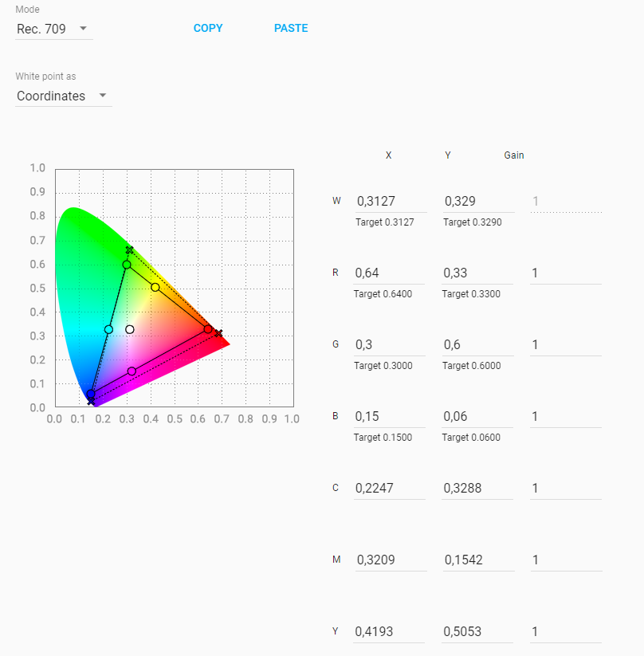Image resolution: width=644 pixels, height=656 pixels.
Task: Open the Mode dropdown showing Rec. 709
Action: click(53, 29)
